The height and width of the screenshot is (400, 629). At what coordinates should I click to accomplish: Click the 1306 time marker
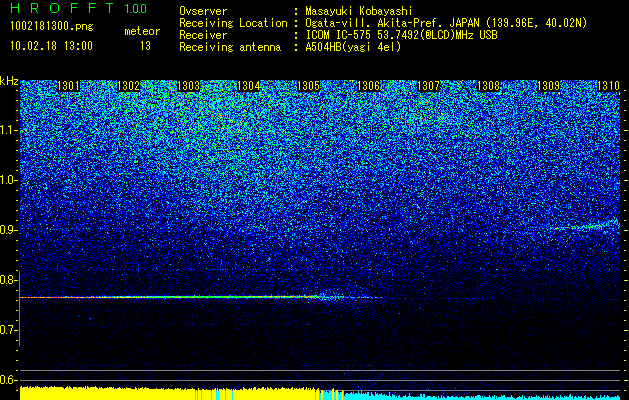point(369,86)
